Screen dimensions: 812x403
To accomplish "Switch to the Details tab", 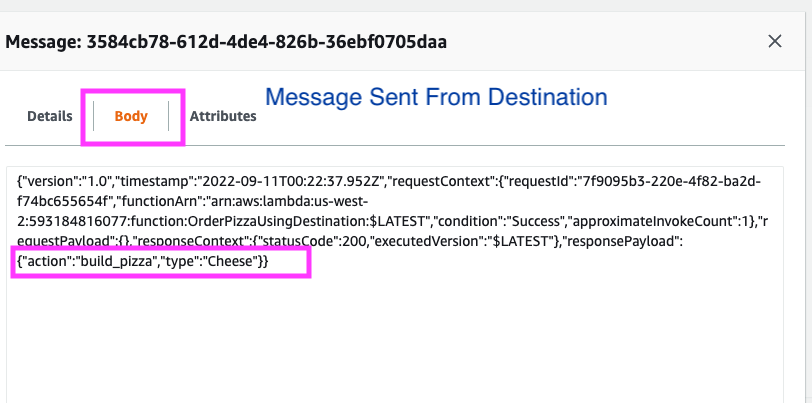I will (x=50, y=116).
